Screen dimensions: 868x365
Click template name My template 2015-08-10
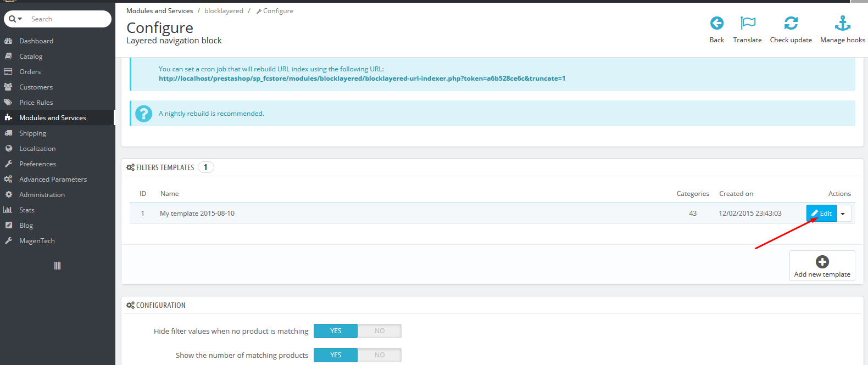[197, 214]
